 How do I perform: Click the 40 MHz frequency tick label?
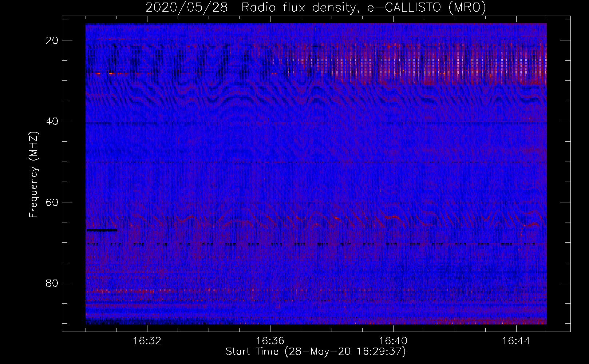(x=52, y=121)
